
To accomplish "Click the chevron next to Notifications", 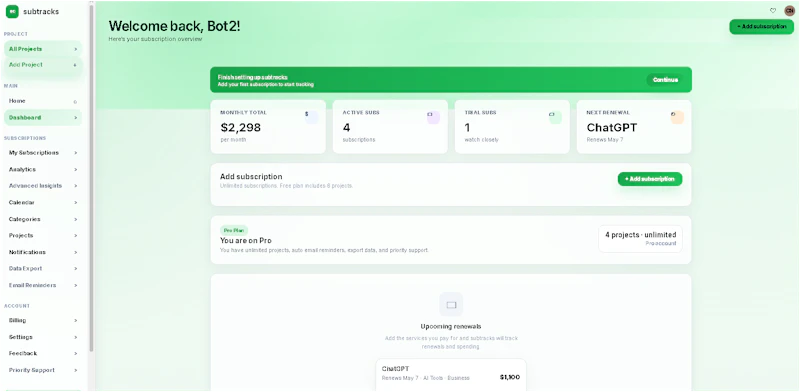I will [75, 252].
